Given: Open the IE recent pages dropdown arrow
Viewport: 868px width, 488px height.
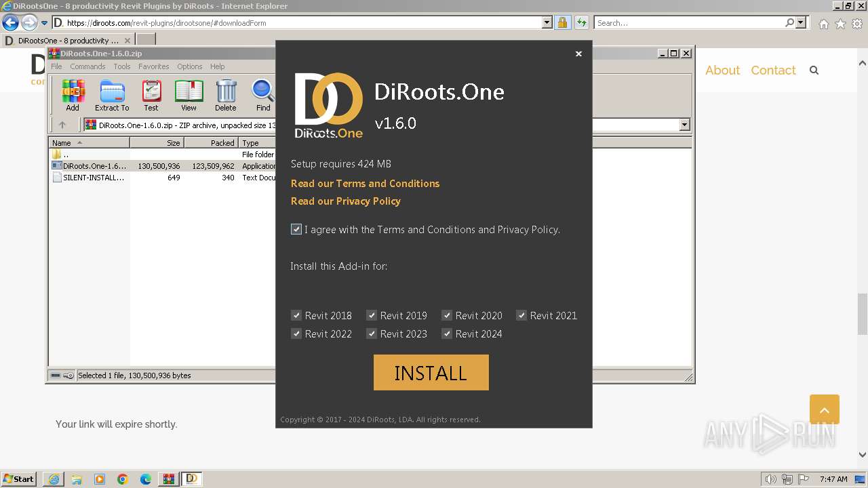Looking at the screenshot, I should (x=45, y=23).
